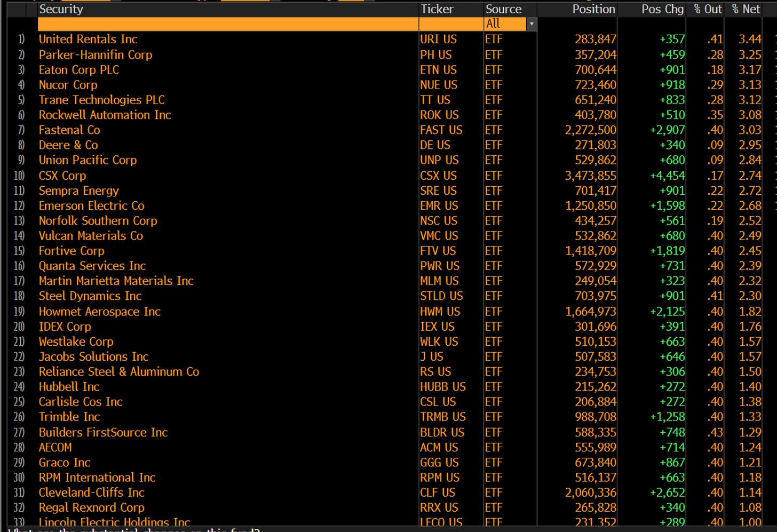This screenshot has width=777, height=532.
Task: Select Trimble Inc in the list
Action: [69, 417]
